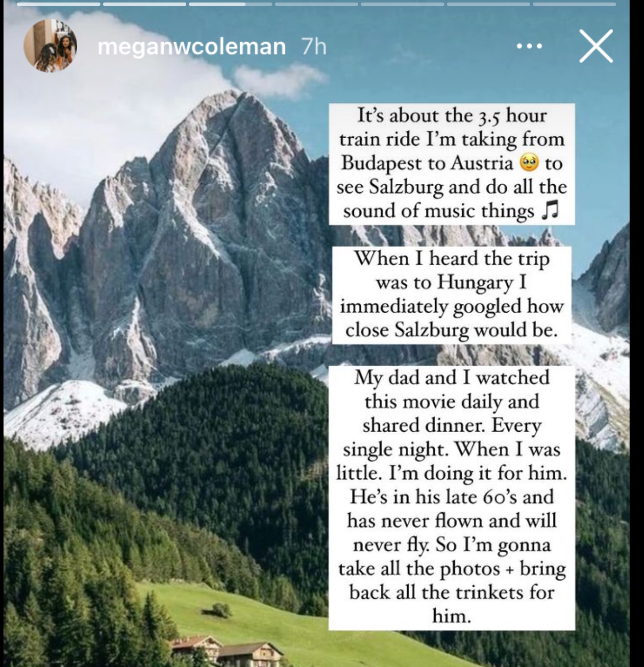Viewport: 644px width, 667px height.
Task: Tap the meganwcoleman username link
Action: tap(192, 47)
